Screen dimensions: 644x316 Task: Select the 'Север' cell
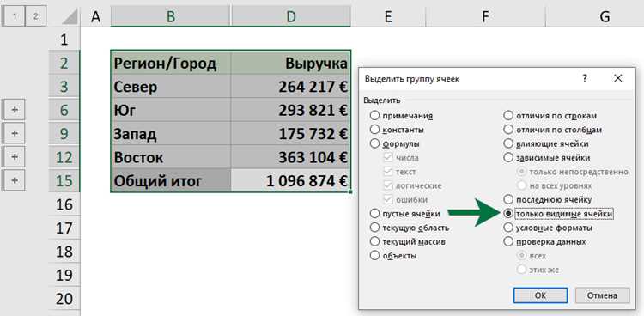[x=171, y=86]
